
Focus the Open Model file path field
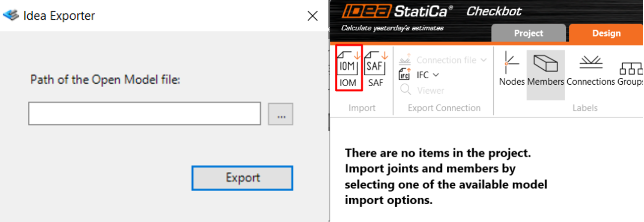coord(145,114)
